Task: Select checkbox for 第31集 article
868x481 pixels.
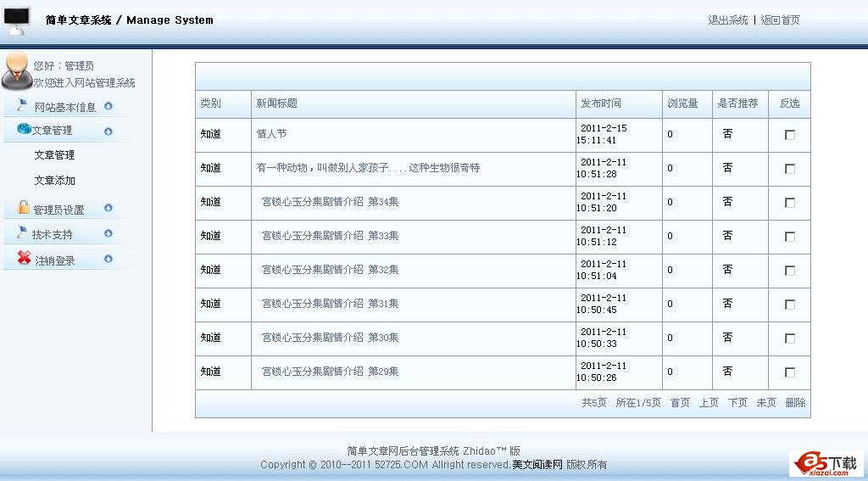Action: click(x=790, y=305)
